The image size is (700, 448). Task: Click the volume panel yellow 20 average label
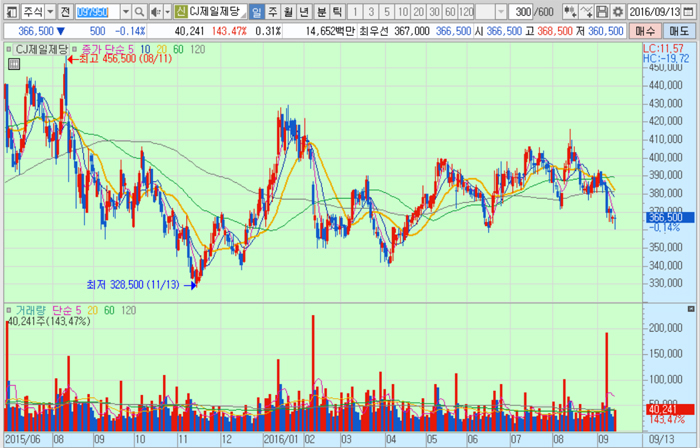click(92, 310)
